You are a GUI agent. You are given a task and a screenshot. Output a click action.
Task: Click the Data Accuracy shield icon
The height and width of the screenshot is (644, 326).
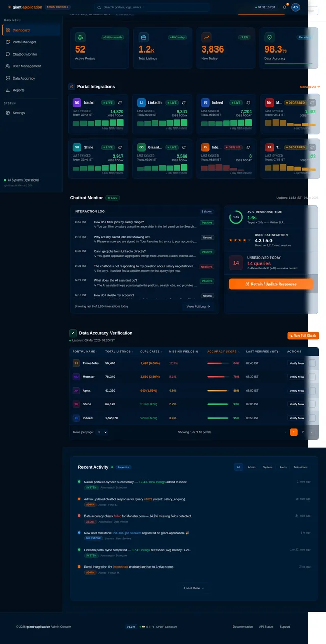(x=269, y=37)
